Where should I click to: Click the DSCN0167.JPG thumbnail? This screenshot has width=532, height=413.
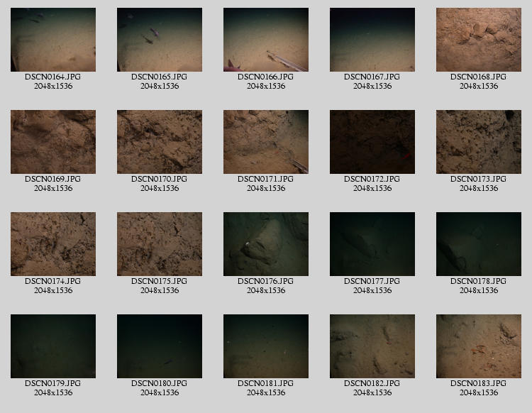point(372,40)
